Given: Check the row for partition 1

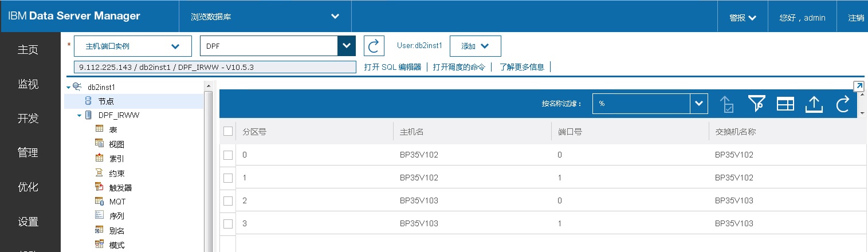Looking at the screenshot, I should 228,178.
